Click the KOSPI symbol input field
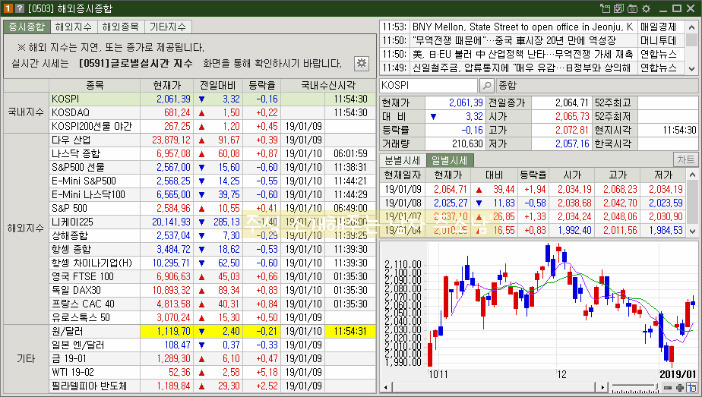This screenshot has height=397, width=702. pos(428,85)
